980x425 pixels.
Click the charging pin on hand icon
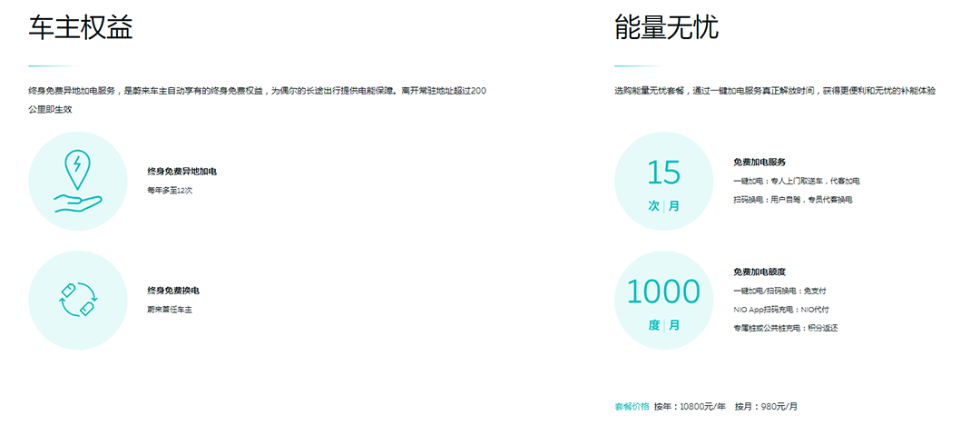pos(78,182)
